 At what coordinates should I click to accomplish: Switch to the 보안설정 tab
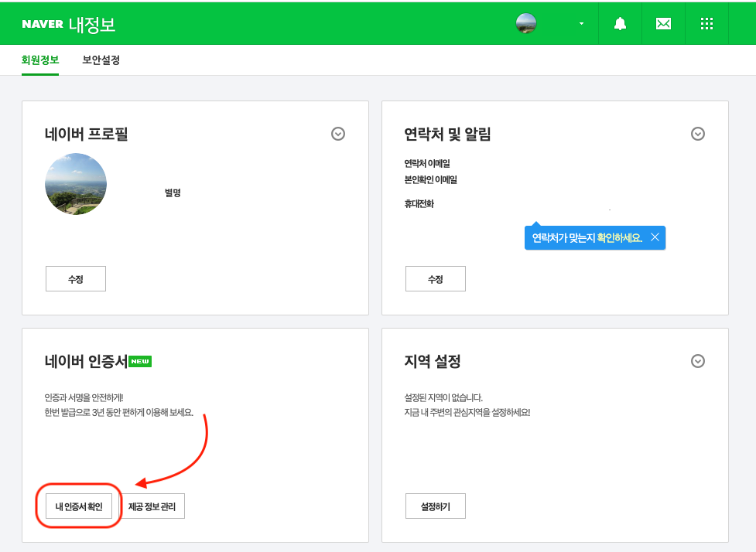[101, 60]
